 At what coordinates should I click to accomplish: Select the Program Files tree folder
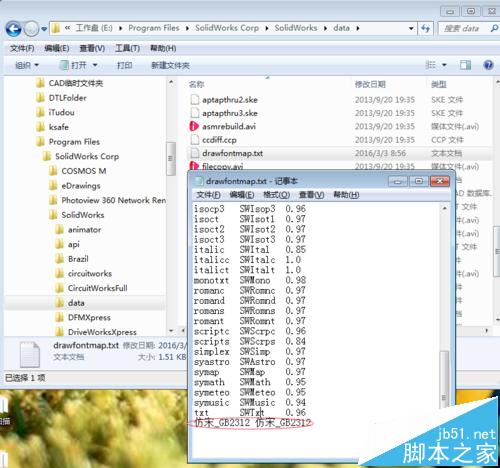pos(68,142)
